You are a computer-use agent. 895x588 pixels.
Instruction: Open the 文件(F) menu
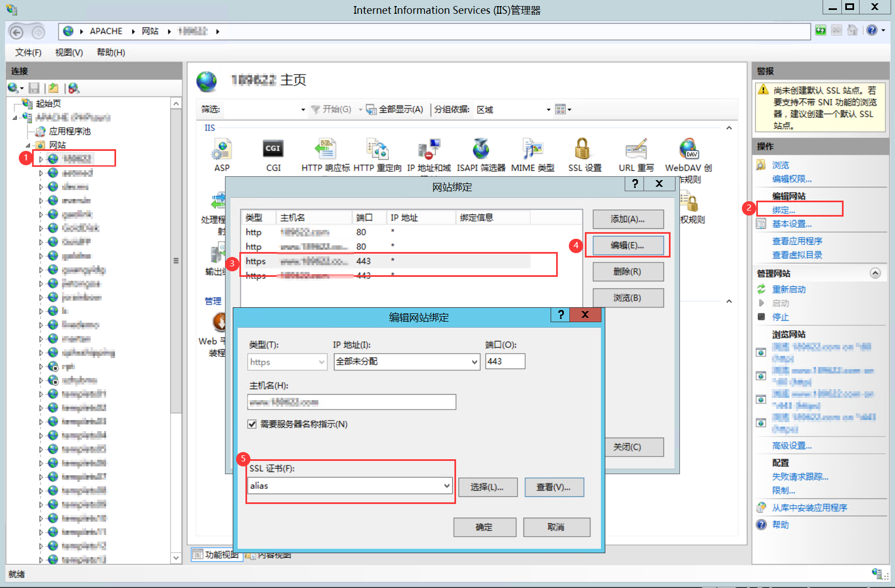pos(28,53)
